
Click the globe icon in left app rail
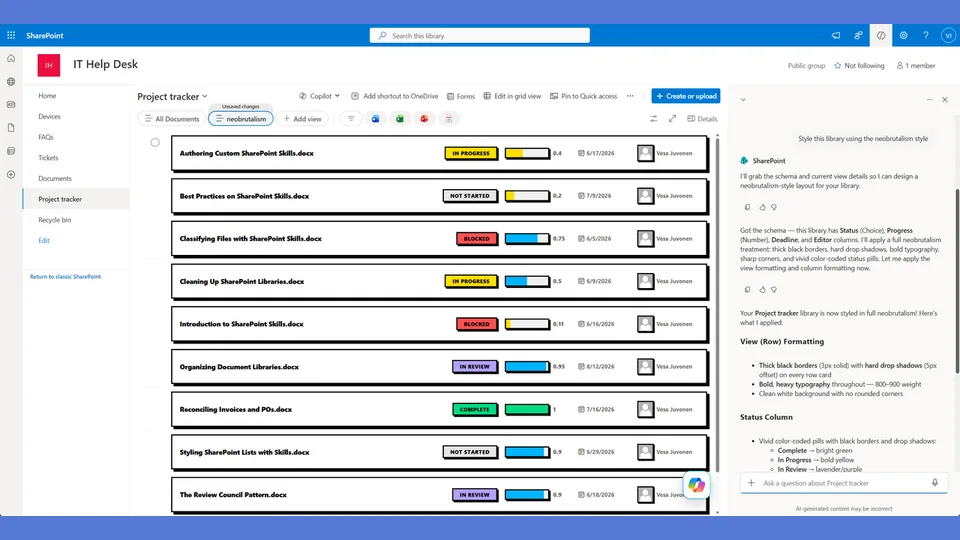11,81
